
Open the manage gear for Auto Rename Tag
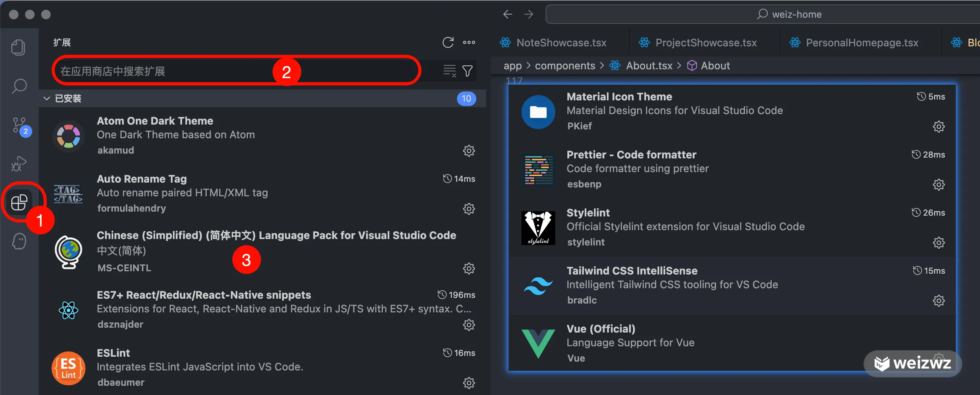(x=469, y=209)
